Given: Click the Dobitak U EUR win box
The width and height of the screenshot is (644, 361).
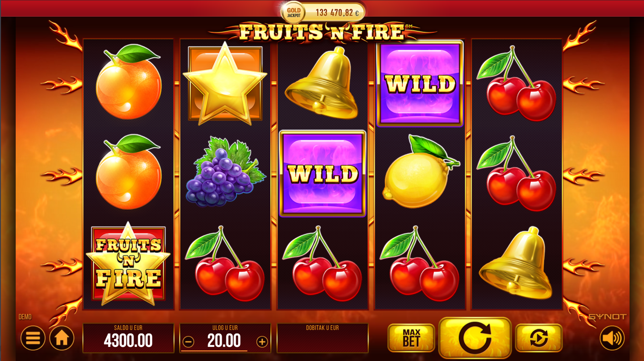Looking at the screenshot, I should (x=322, y=338).
